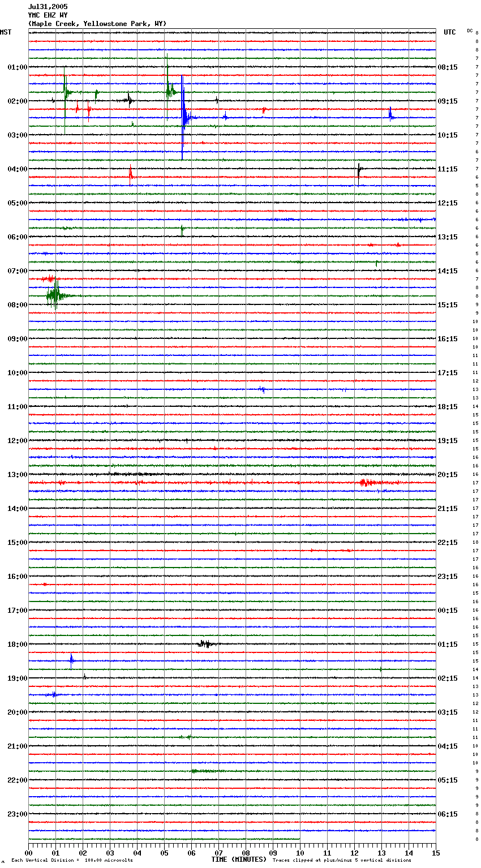The height and width of the screenshot is (868, 481).
Task: Click the end of the final green trace at minute 10
Action: [299, 839]
